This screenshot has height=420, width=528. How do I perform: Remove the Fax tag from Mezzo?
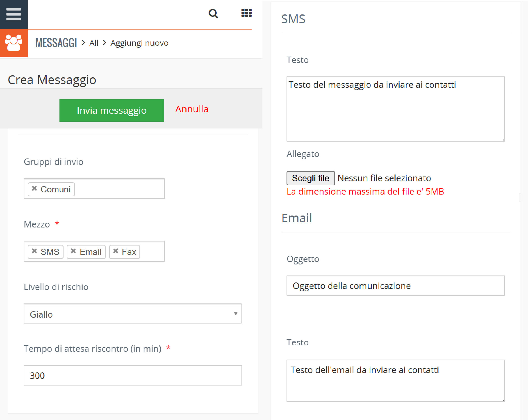tap(116, 251)
